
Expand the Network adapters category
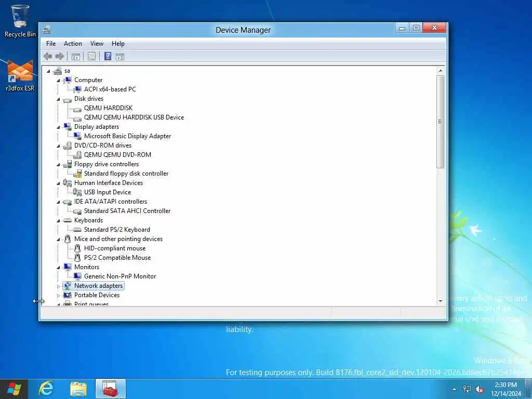(x=58, y=286)
